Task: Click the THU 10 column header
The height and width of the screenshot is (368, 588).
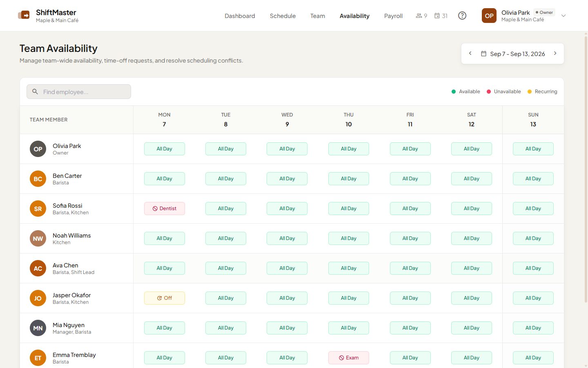Action: click(x=349, y=120)
